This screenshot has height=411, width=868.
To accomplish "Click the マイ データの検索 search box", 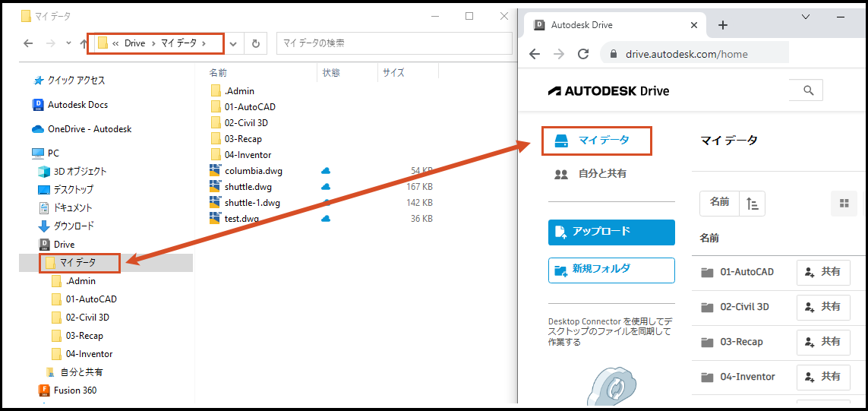I will (x=394, y=43).
